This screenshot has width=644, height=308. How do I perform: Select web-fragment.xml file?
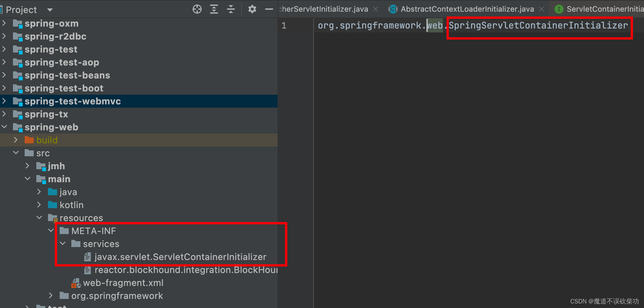tap(123, 283)
